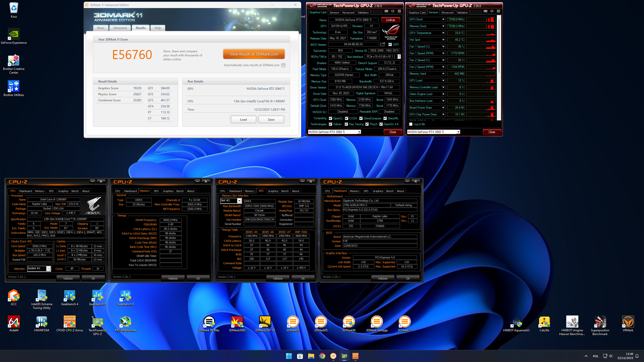Open the Kosz recycle bin icon
The height and width of the screenshot is (362, 644).
14,10
